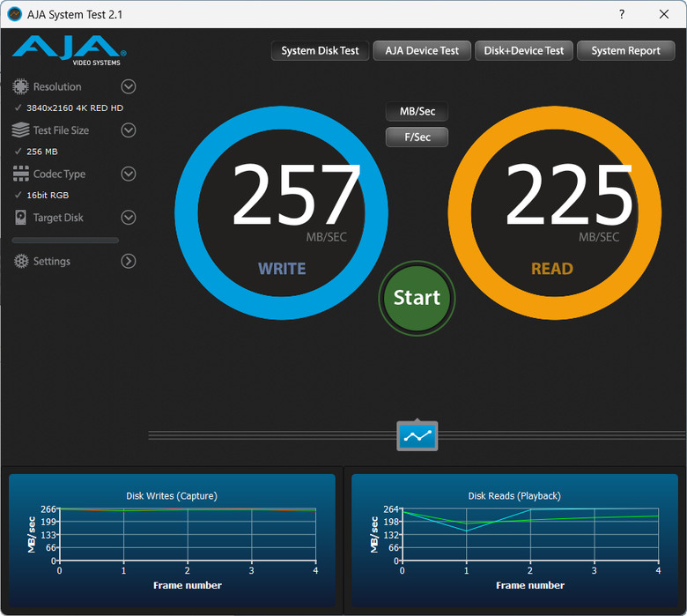
Task: Click the Target Disk progress bar
Action: point(65,241)
